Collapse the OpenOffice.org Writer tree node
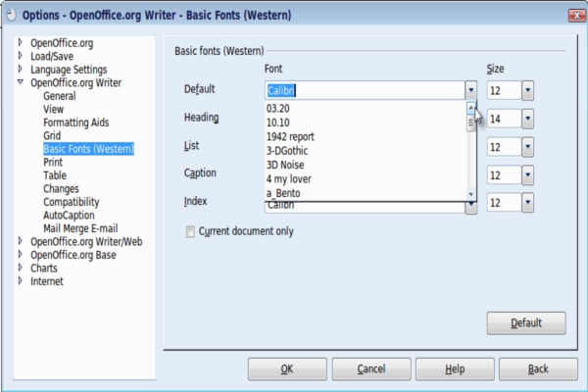 pos(21,81)
